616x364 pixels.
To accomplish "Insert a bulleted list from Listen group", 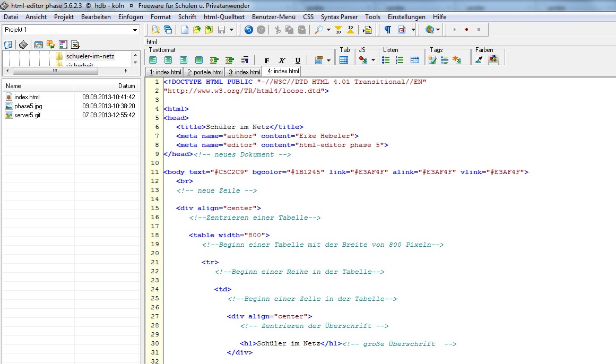I will (x=386, y=60).
